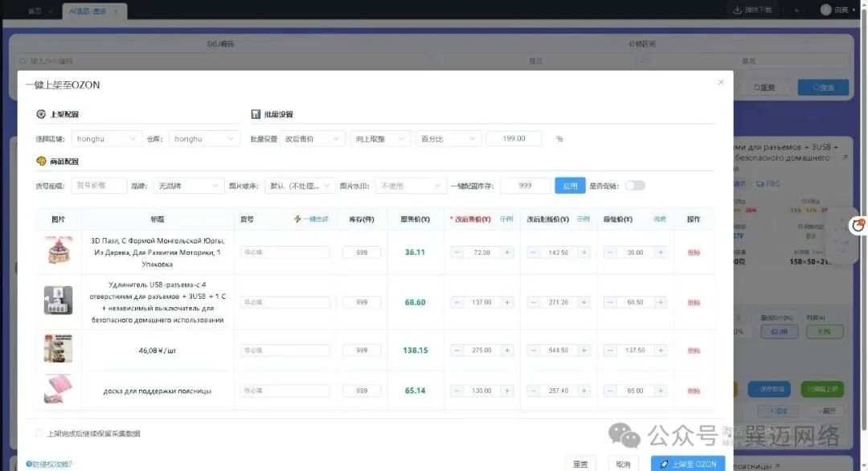Click the 取消 cancel button in dialog footer
This screenshot has height=471, width=868.
(624, 464)
